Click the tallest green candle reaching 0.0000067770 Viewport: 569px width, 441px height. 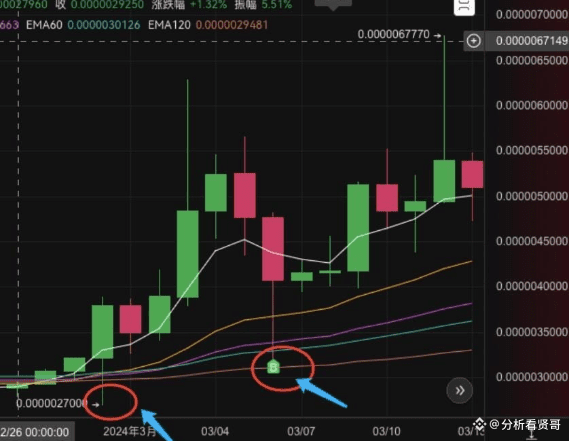pyautogui.click(x=444, y=181)
